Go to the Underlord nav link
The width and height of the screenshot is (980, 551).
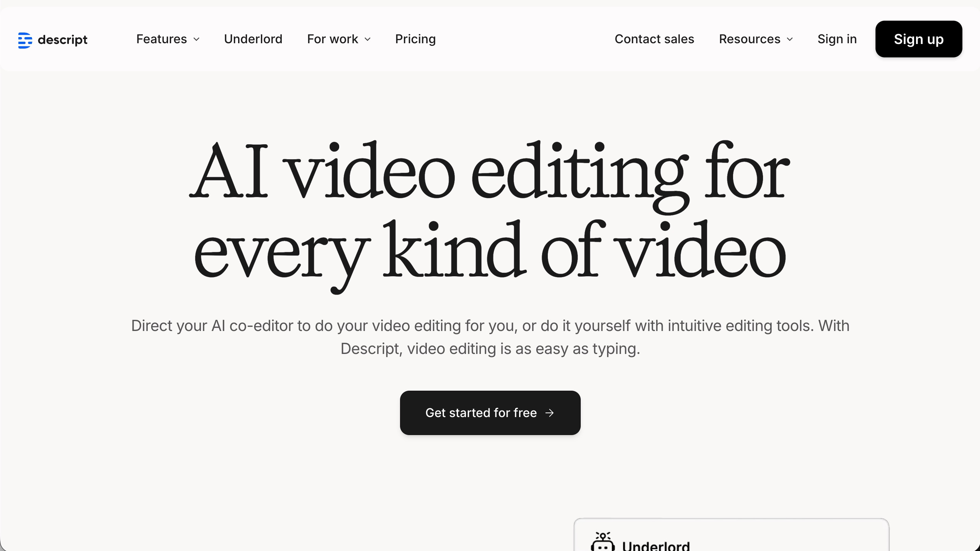(x=253, y=39)
